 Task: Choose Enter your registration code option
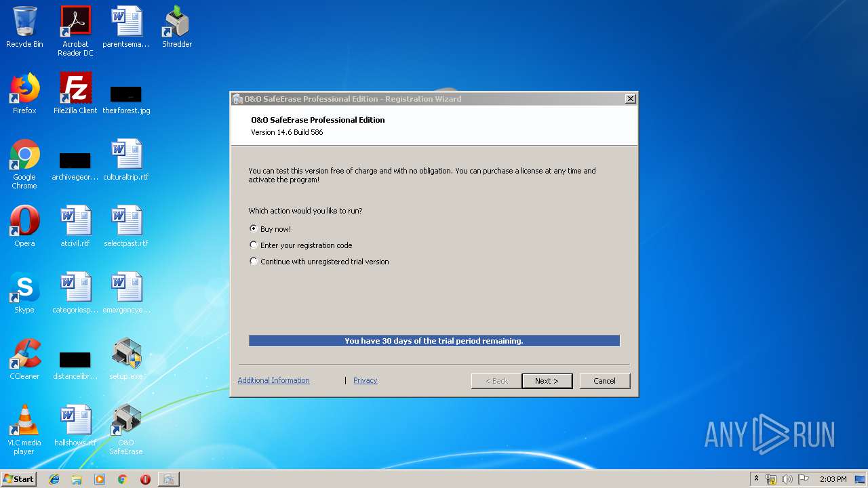[301, 245]
